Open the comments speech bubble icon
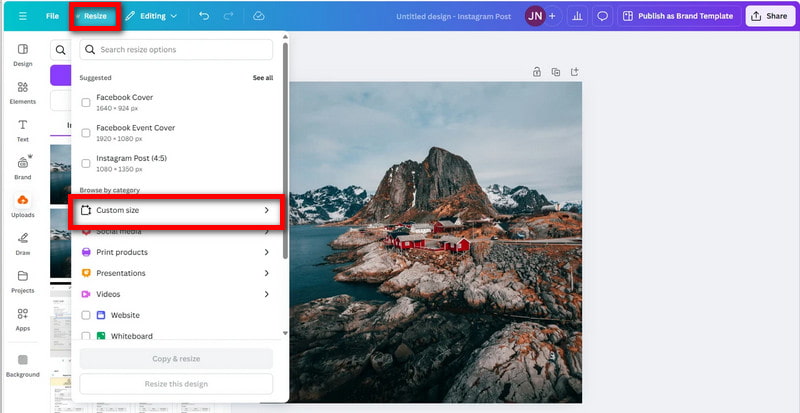The width and height of the screenshot is (800, 413). coord(602,16)
